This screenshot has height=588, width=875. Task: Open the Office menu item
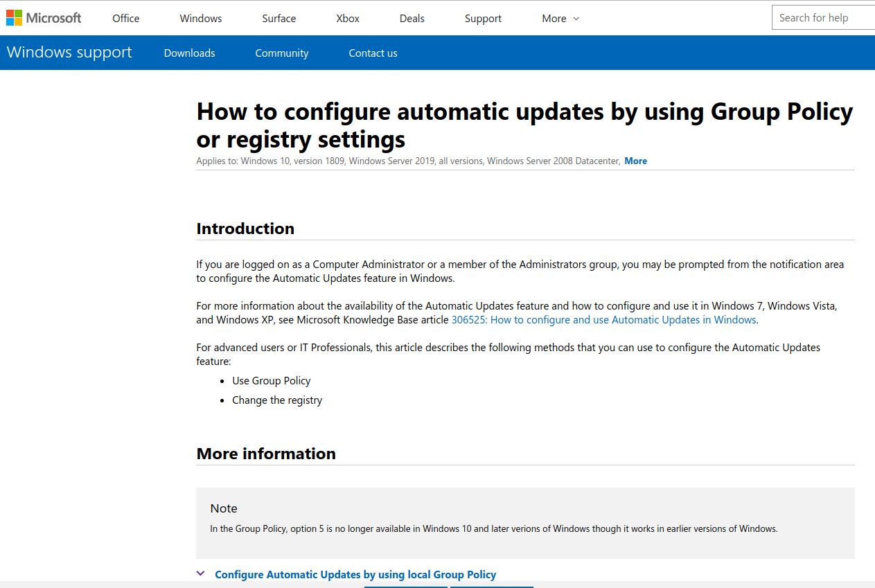126,19
